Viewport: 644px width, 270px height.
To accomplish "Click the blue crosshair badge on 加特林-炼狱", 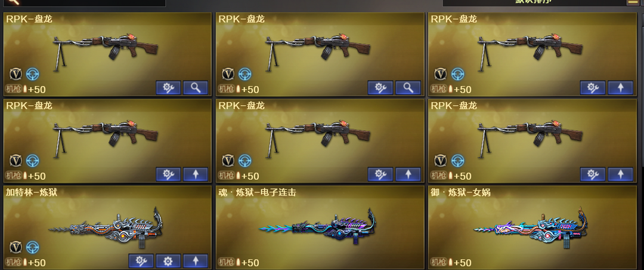I will click(32, 247).
